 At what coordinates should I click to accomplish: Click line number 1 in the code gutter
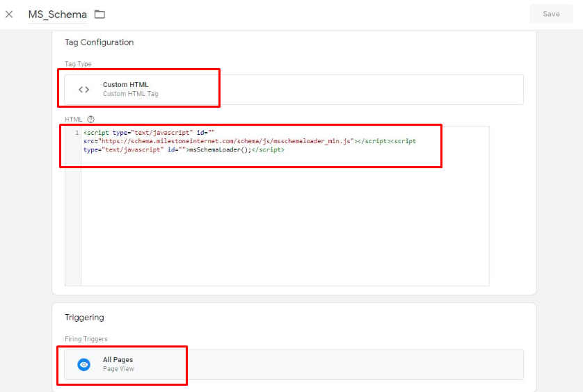coord(77,133)
